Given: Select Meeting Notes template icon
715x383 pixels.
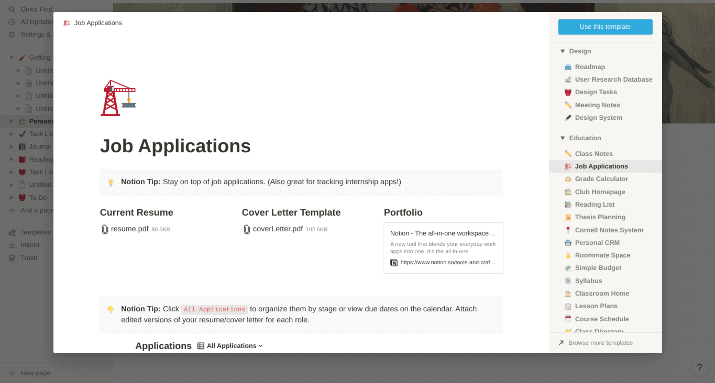Looking at the screenshot, I should click(568, 105).
